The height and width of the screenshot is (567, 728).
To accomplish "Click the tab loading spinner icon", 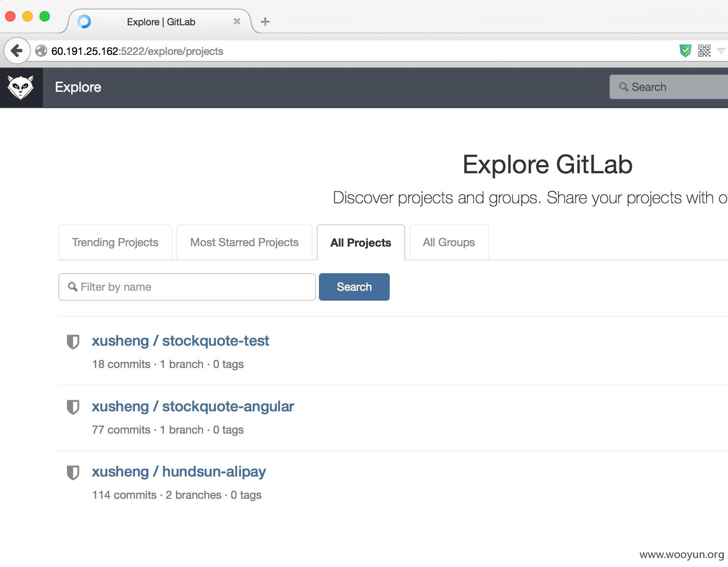I will click(84, 21).
